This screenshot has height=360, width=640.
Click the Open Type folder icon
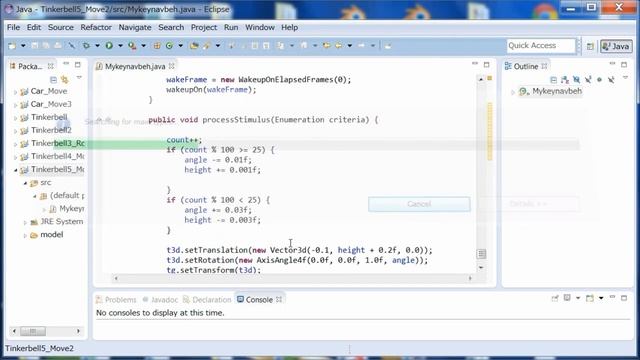[x=194, y=46]
